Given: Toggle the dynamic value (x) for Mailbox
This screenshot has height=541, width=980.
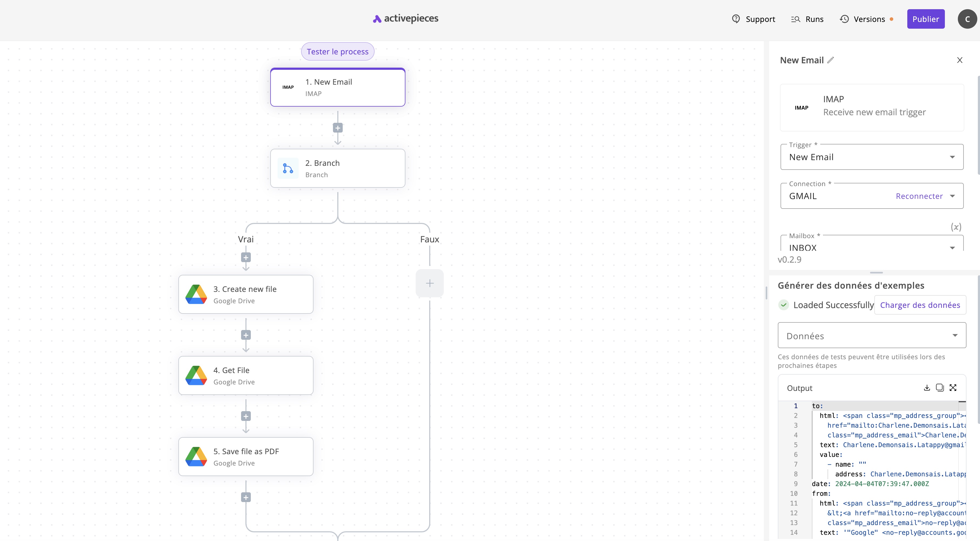Looking at the screenshot, I should pyautogui.click(x=956, y=227).
